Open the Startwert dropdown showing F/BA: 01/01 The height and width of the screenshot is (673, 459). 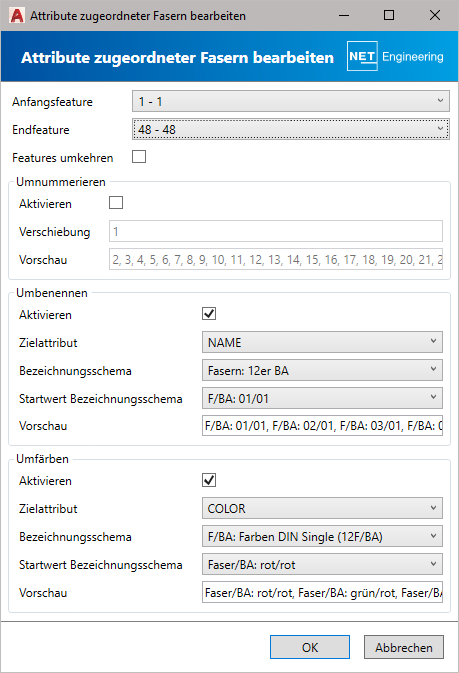coord(322,398)
